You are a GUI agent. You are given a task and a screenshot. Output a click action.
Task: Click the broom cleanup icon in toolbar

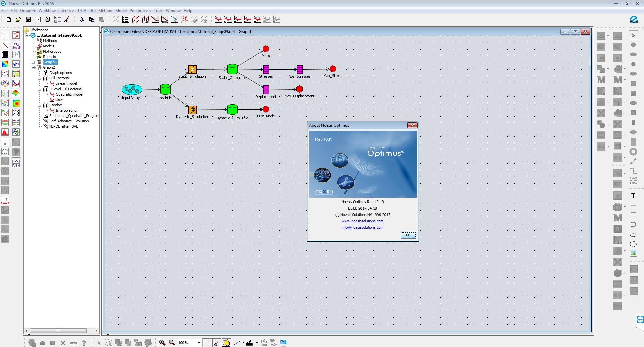point(67,20)
